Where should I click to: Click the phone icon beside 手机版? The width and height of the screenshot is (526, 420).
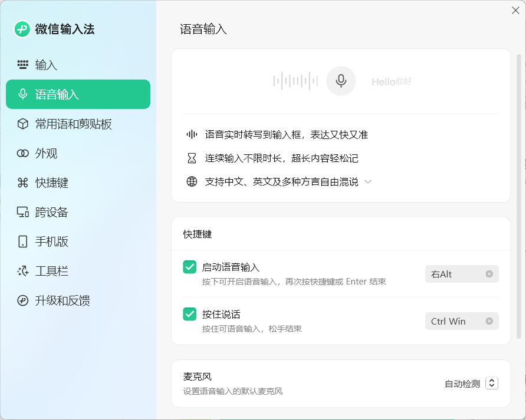tap(23, 242)
